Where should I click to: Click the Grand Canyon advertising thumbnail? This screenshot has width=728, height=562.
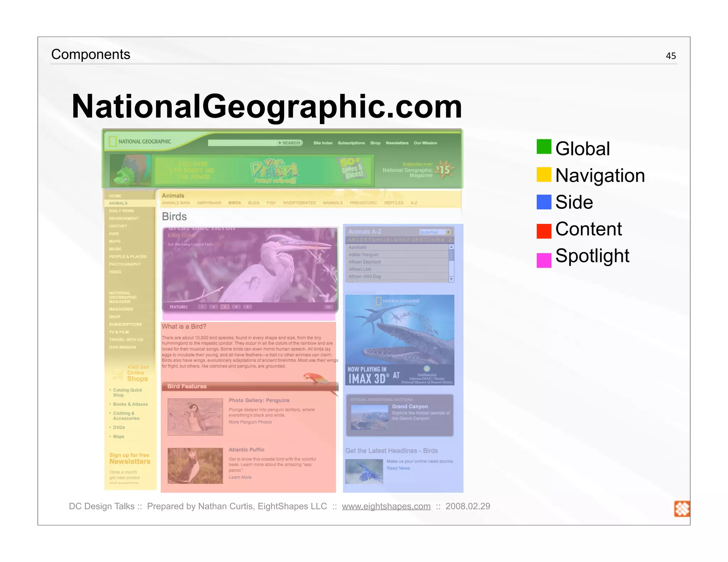[x=369, y=417]
